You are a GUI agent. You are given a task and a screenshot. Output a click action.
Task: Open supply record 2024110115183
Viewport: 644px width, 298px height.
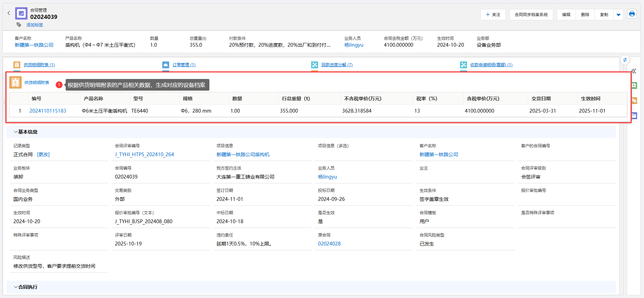coord(48,111)
